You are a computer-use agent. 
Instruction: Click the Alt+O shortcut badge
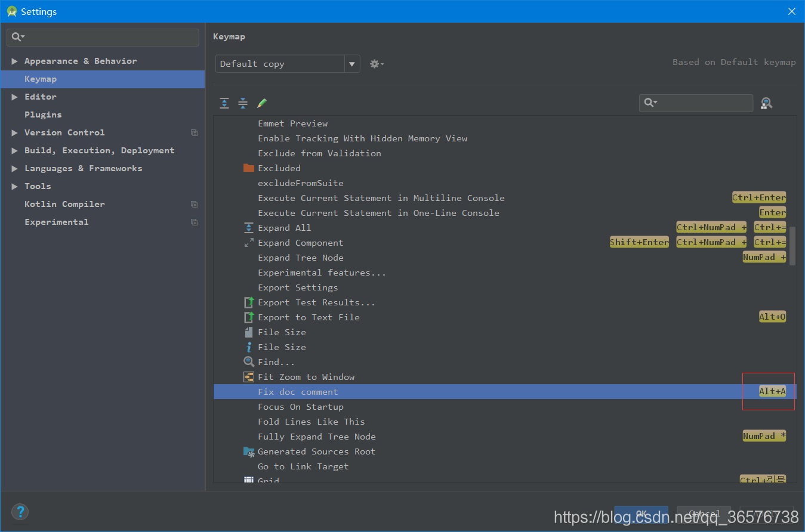tap(772, 317)
